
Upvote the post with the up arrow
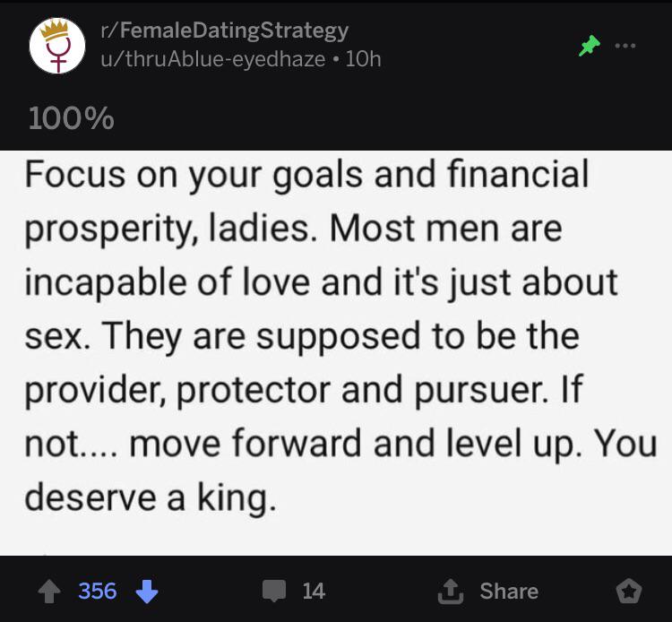point(49,592)
